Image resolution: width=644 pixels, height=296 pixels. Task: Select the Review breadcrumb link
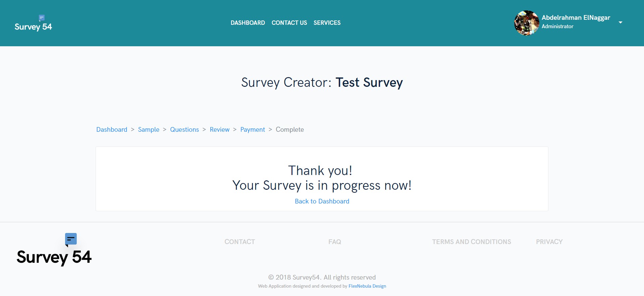pos(220,129)
